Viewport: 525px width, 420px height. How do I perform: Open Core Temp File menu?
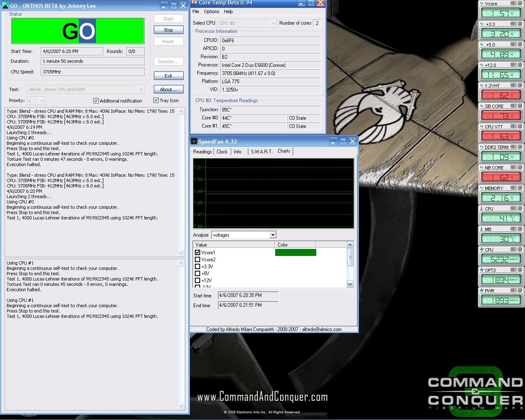click(196, 11)
